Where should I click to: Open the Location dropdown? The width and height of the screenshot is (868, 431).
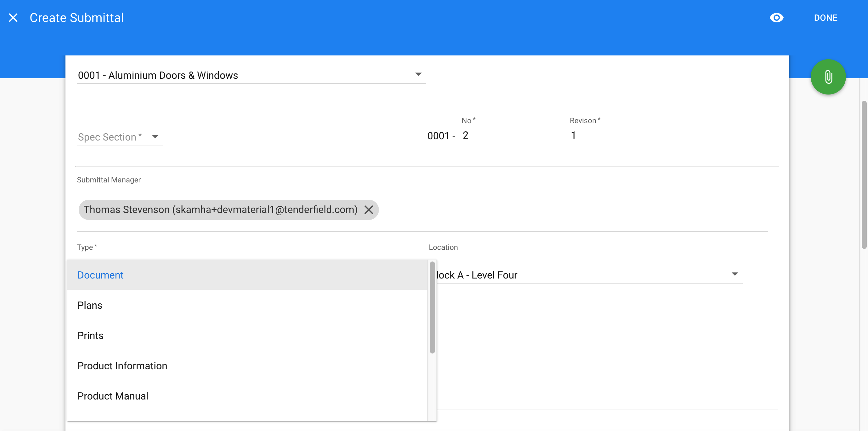coord(589,275)
